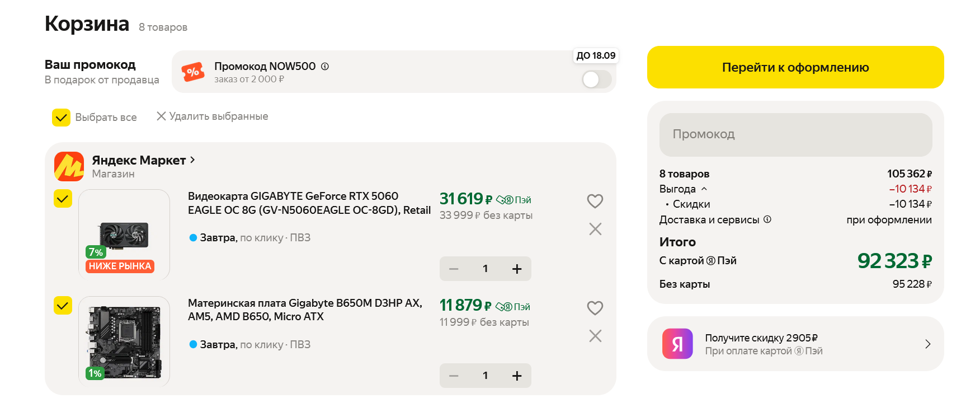Remove the GIGABYTE RTX 5060 from cart
980x398 pixels.
[x=595, y=229]
